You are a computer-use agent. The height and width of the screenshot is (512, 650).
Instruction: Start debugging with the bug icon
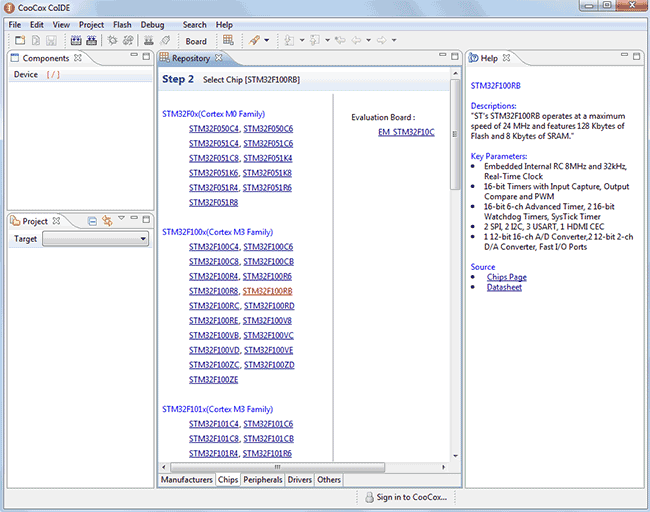[112, 40]
